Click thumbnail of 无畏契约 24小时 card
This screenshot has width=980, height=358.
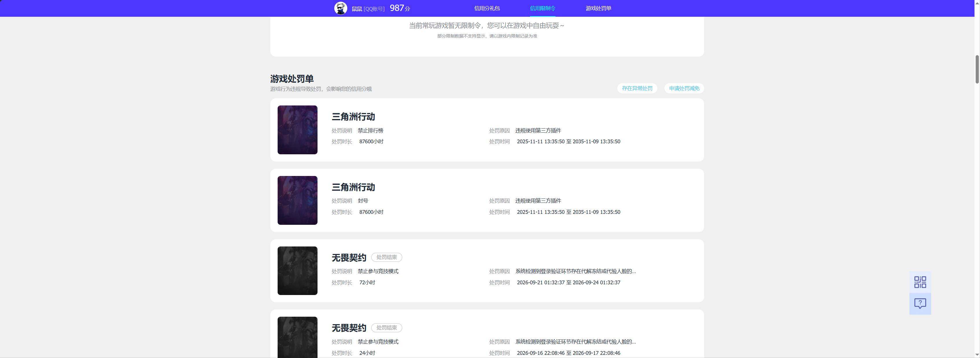click(x=297, y=337)
